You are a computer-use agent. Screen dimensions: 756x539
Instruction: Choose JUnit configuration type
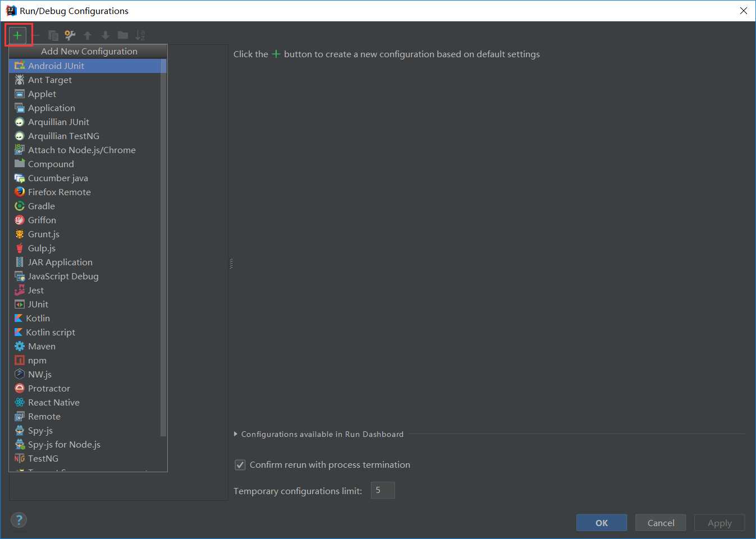(85, 304)
